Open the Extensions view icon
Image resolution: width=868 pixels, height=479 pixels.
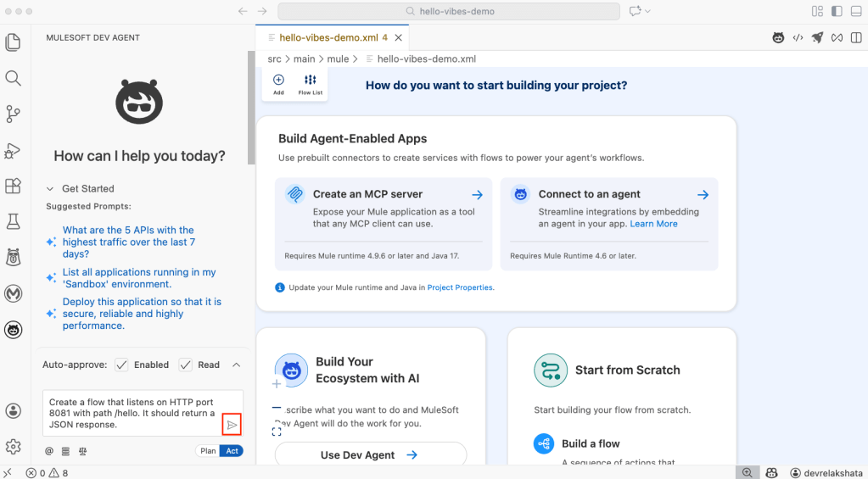click(14, 186)
